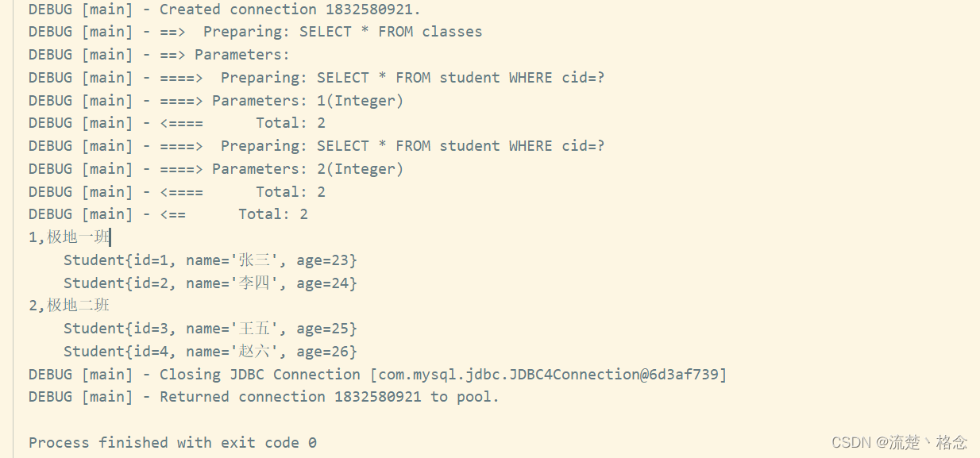
Task: Place cursor at end of '1,极地一班'
Action: tap(110, 237)
